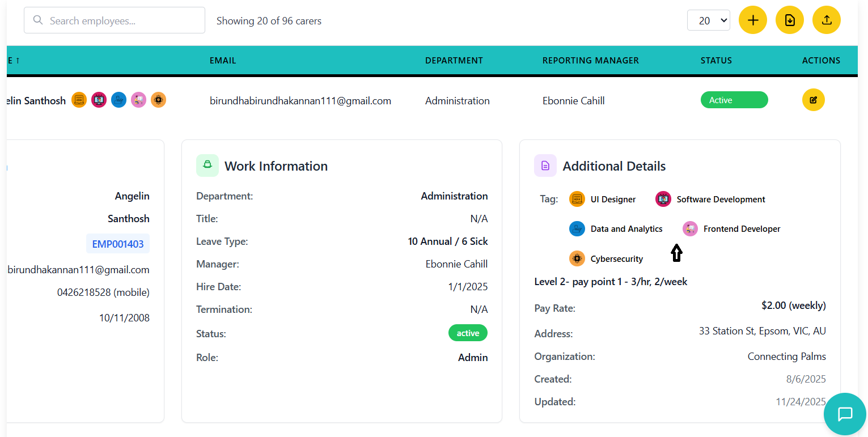The image size is (868, 437).
Task: Click icon beside UI Designer tag label
Action: click(577, 200)
